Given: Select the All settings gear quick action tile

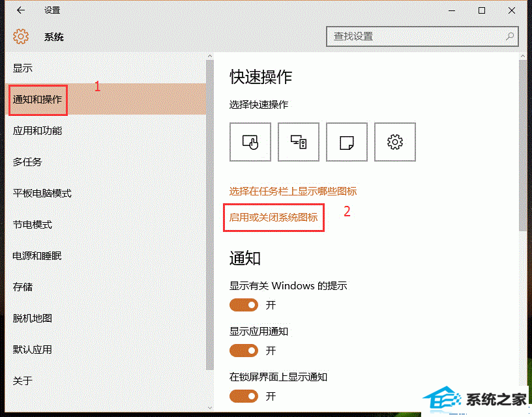Looking at the screenshot, I should (395, 142).
